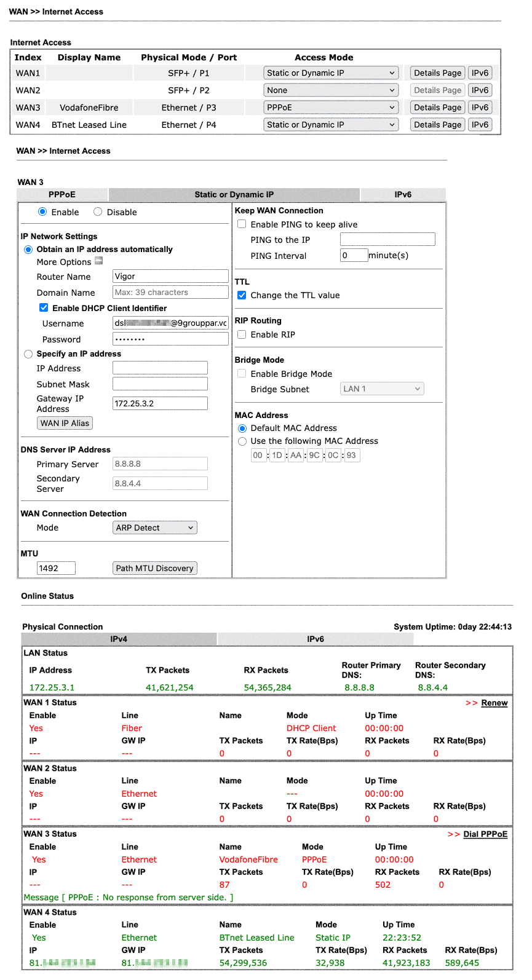The image size is (532, 980).
Task: Click the IPv6 button for WAN3
Action: coord(480,107)
